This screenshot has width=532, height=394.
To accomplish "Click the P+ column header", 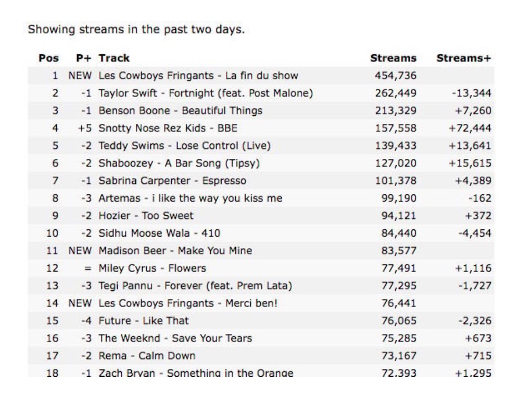I will 84,58.
